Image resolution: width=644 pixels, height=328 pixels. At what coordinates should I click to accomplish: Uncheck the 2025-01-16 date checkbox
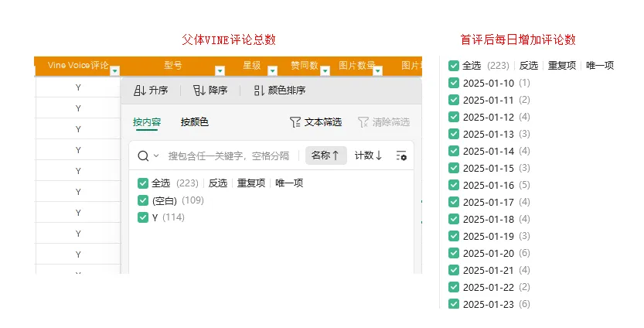tap(454, 185)
